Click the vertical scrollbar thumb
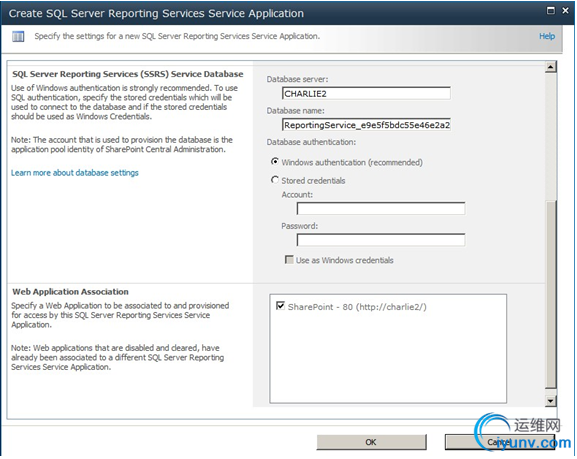The width and height of the screenshot is (577, 459). 551,294
